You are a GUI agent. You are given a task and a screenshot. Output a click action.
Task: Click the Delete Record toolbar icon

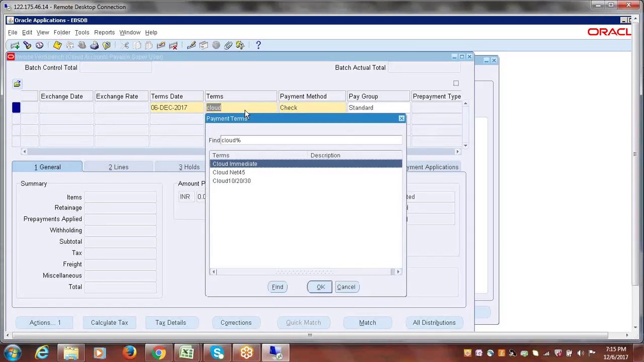tap(173, 45)
